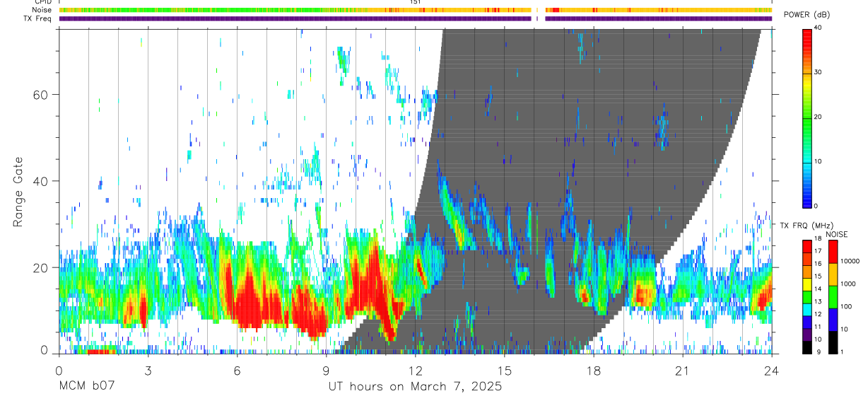Click the black swatch in NOISE legend

point(833,342)
